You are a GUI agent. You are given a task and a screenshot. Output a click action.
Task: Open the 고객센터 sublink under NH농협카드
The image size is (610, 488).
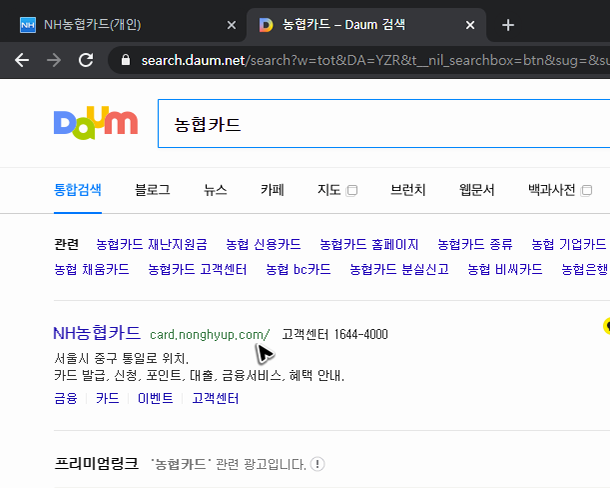coord(215,398)
